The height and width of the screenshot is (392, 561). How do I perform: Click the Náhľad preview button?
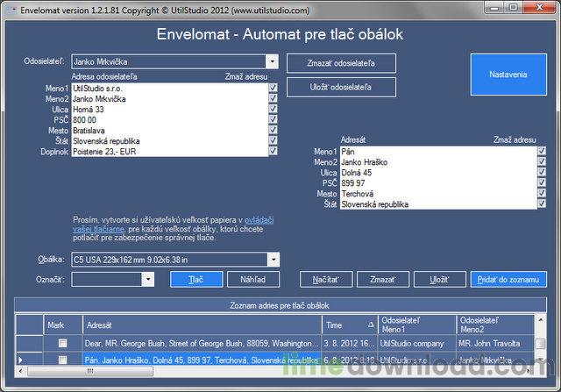point(253,279)
